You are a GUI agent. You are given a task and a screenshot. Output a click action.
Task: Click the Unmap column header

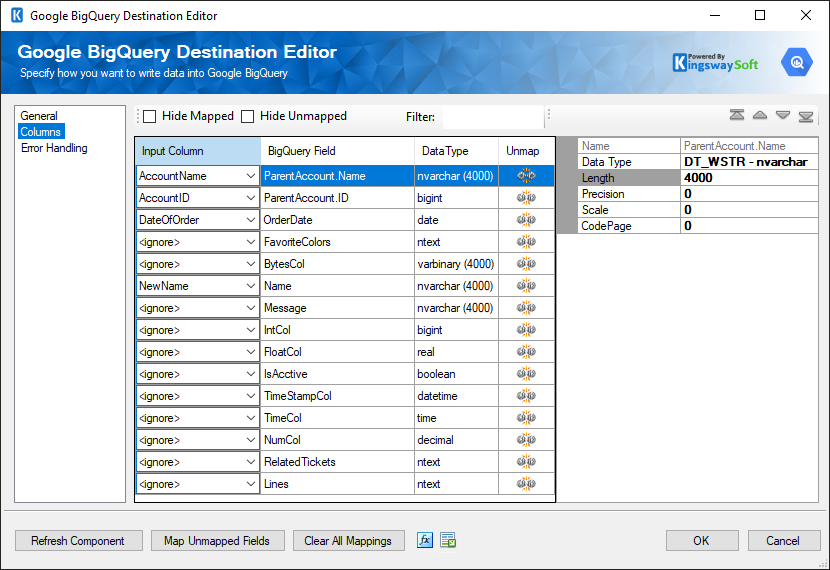[526, 151]
